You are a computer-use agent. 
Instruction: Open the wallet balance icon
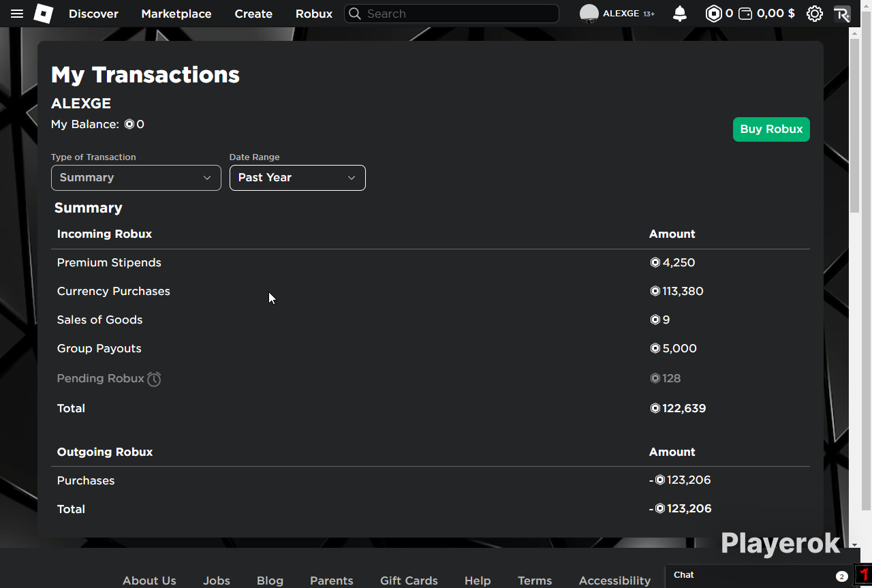pos(746,14)
